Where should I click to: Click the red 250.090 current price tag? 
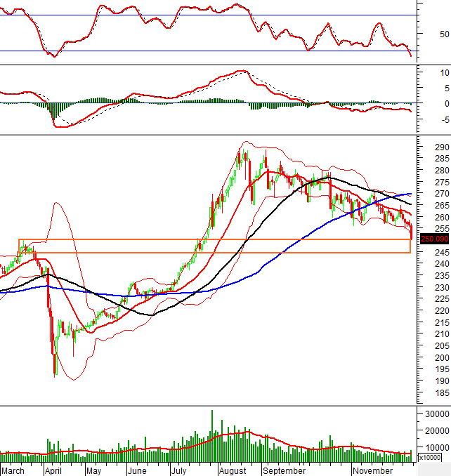[x=434, y=239]
